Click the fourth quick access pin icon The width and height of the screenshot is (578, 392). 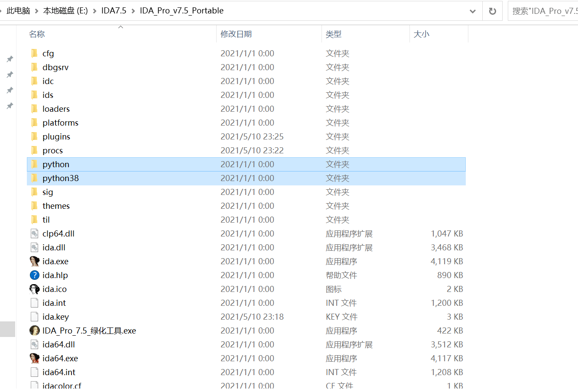(10, 106)
